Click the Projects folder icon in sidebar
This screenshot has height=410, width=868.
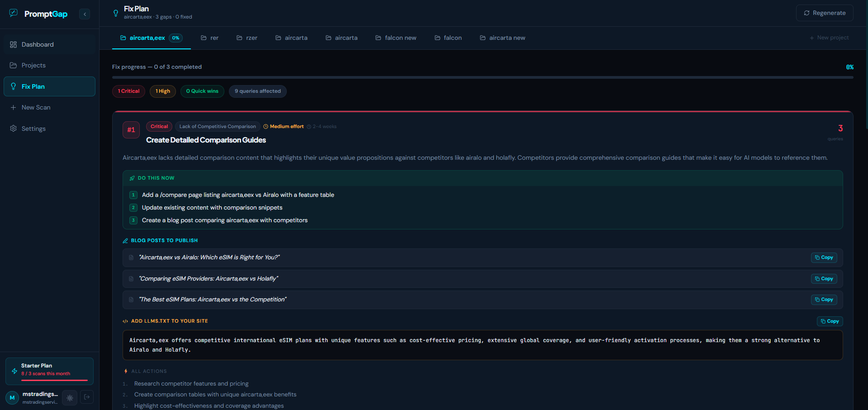pos(13,65)
